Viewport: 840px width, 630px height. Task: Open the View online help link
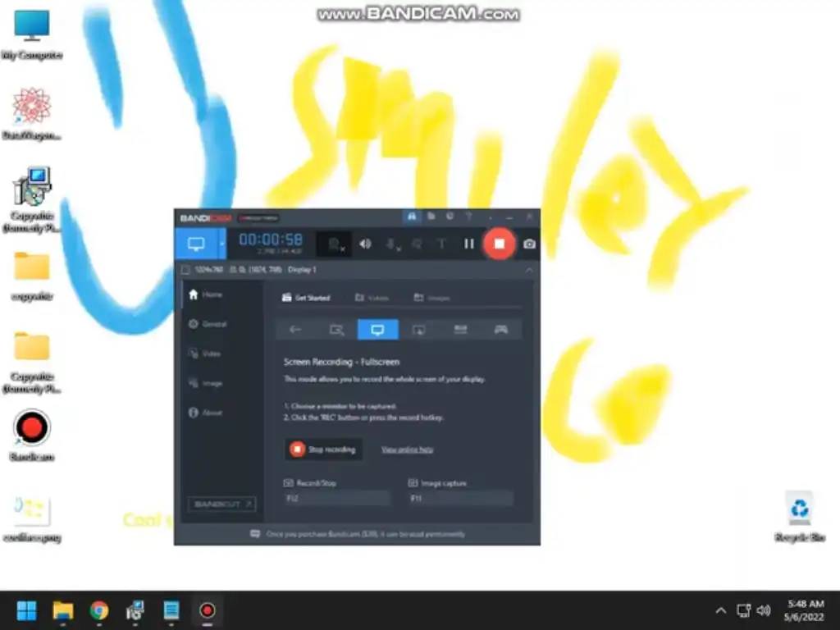pos(407,450)
